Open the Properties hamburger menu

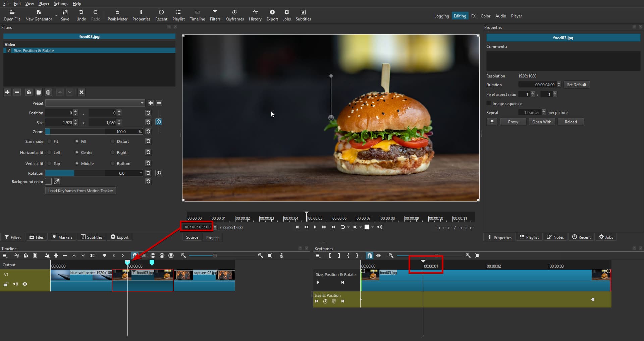click(492, 122)
